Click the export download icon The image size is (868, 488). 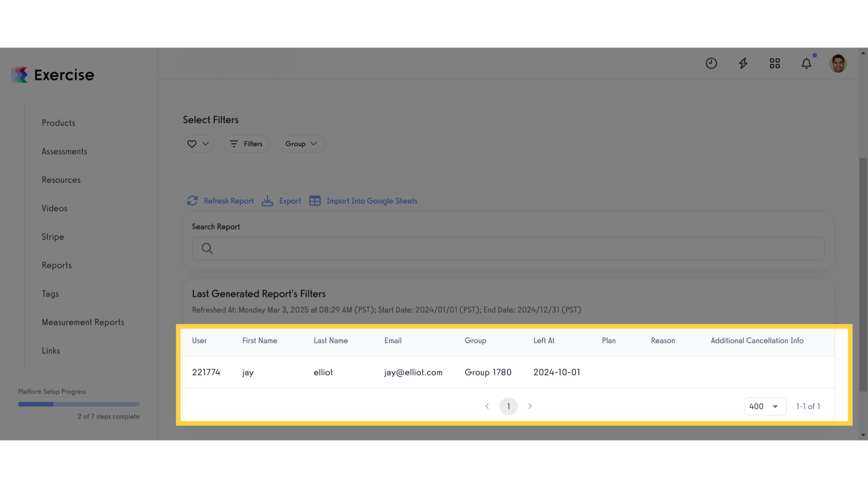(x=267, y=201)
